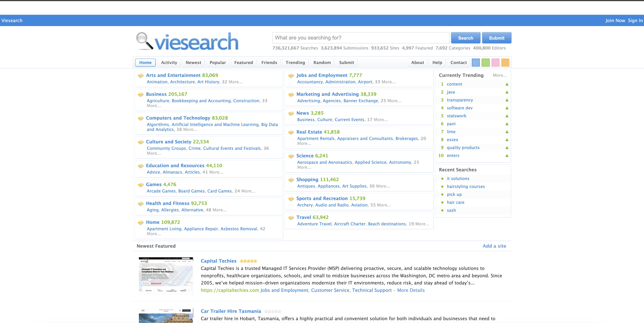Image resolution: width=644 pixels, height=323 pixels.
Task: Click the folder icon beside Arts and Entertainment
Action: pyautogui.click(x=141, y=75)
